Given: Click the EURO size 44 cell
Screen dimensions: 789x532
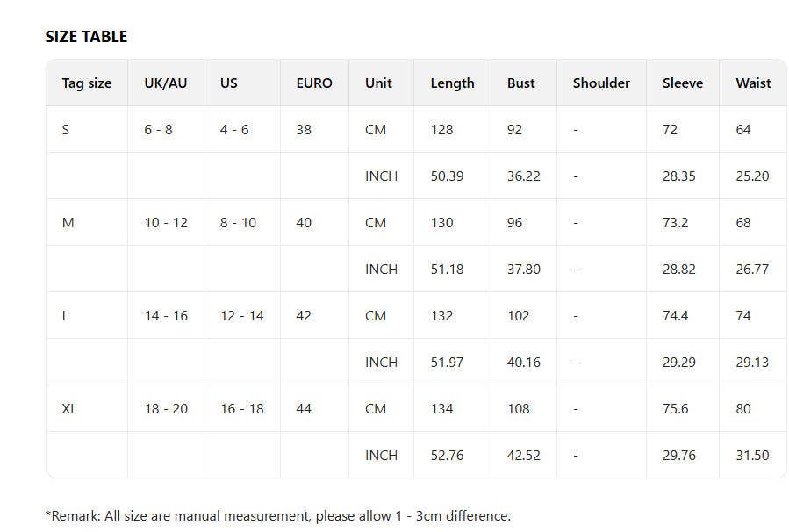Looking at the screenshot, I should (x=304, y=409).
